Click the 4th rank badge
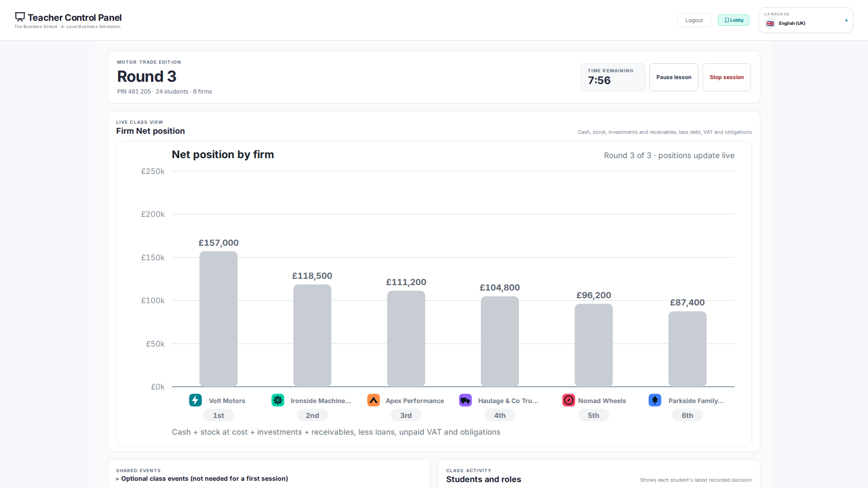This screenshot has width=868, height=488. [x=500, y=415]
